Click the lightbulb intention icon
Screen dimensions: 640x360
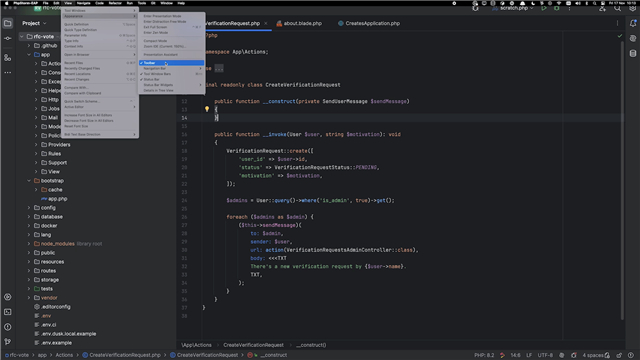click(x=207, y=109)
